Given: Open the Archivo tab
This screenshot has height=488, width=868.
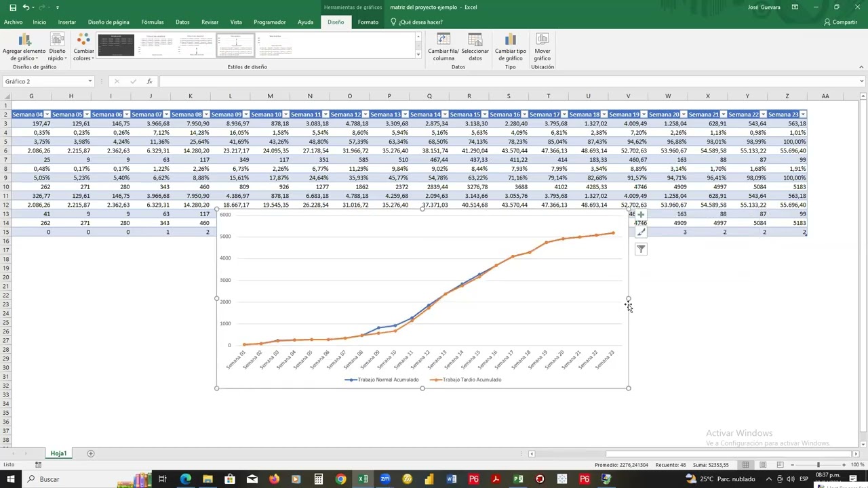Looking at the screenshot, I should tap(13, 22).
